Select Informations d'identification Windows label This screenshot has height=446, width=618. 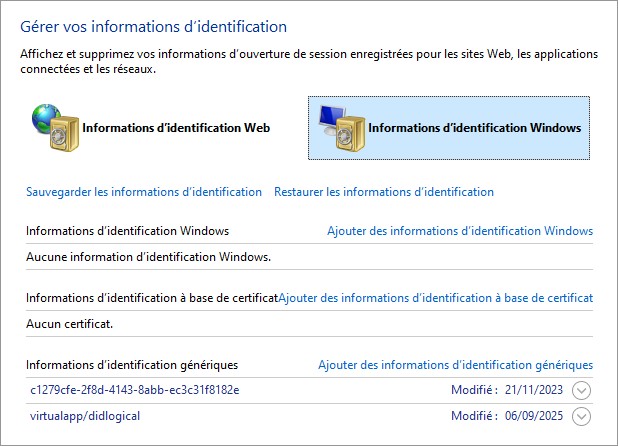pos(475,128)
